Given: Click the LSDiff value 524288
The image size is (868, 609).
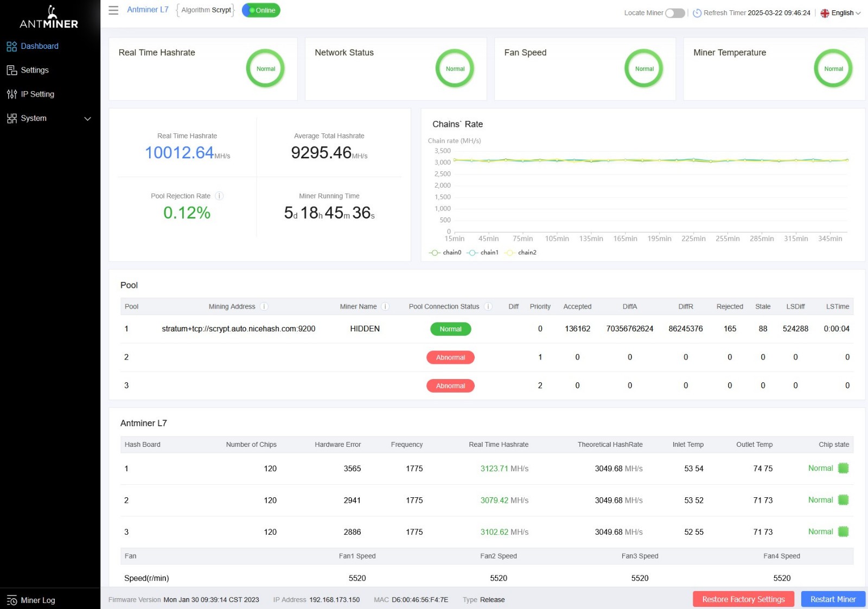Looking at the screenshot, I should click(x=795, y=329).
